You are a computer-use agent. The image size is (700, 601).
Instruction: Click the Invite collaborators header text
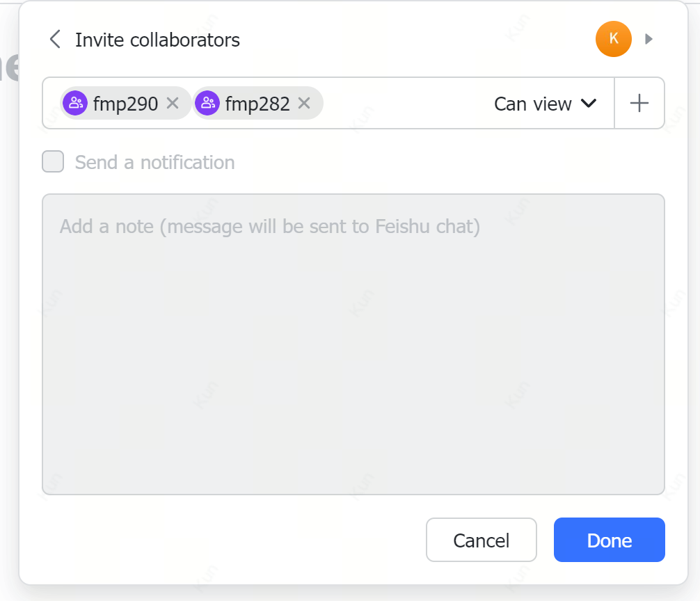point(157,40)
